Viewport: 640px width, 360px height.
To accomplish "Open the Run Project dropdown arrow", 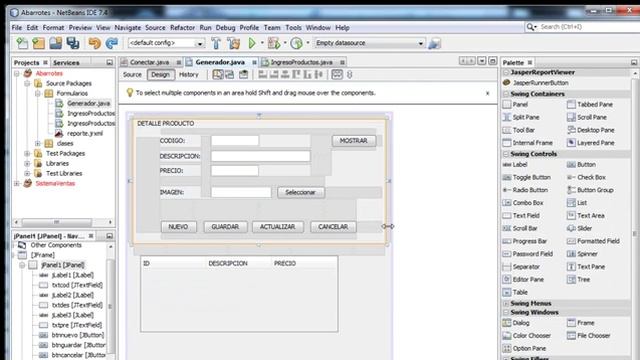I will pyautogui.click(x=262, y=43).
